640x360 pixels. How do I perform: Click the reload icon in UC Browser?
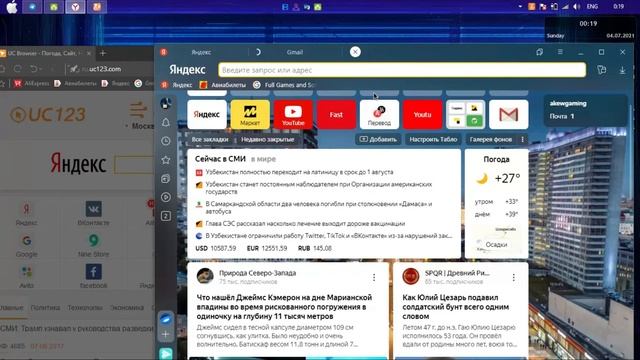[x=18, y=69]
